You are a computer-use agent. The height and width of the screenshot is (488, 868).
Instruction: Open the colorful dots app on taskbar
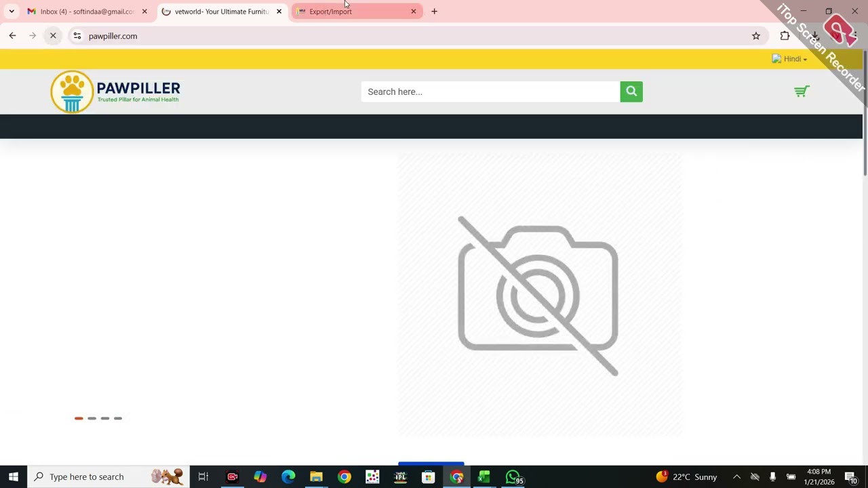[x=372, y=476]
